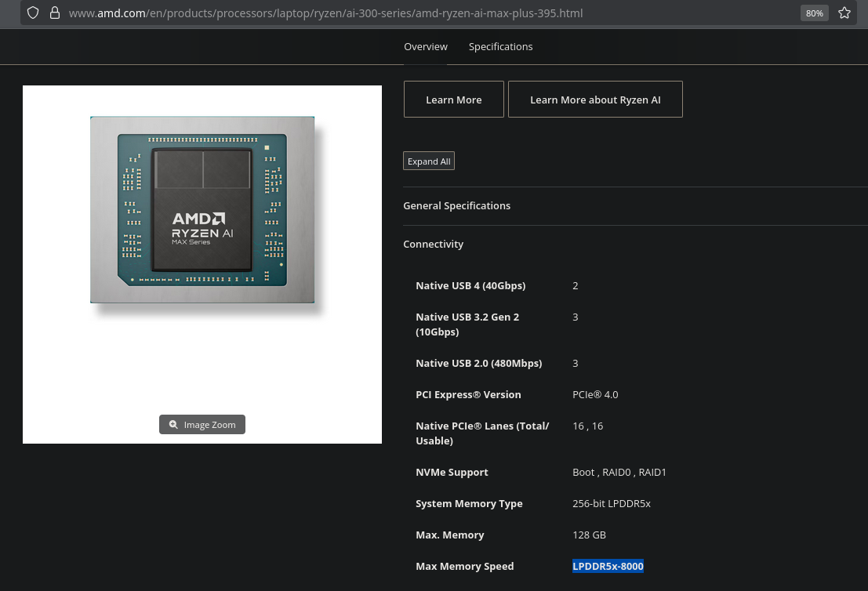This screenshot has width=868, height=591.
Task: Open Image Zoom for processor photo
Action: [202, 424]
